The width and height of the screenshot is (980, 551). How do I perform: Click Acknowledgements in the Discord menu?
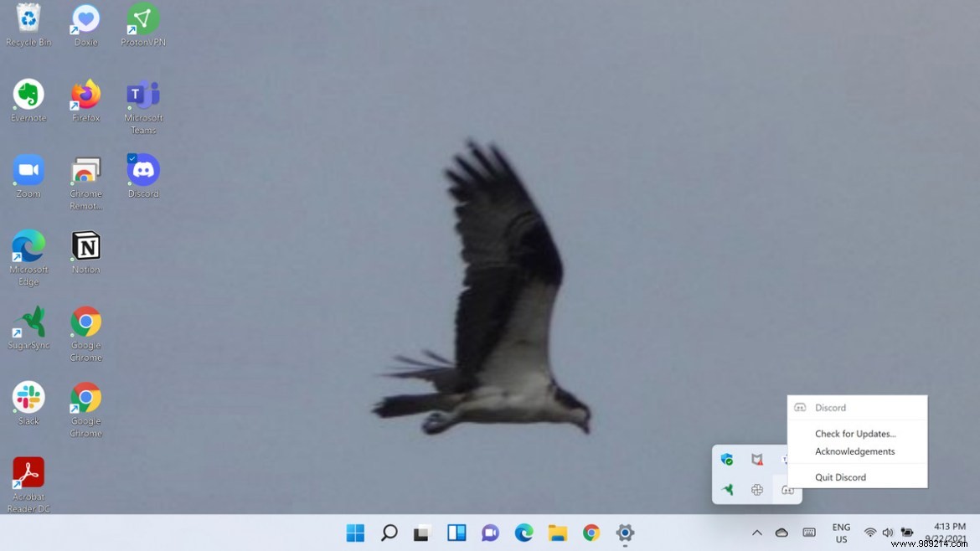click(x=856, y=451)
